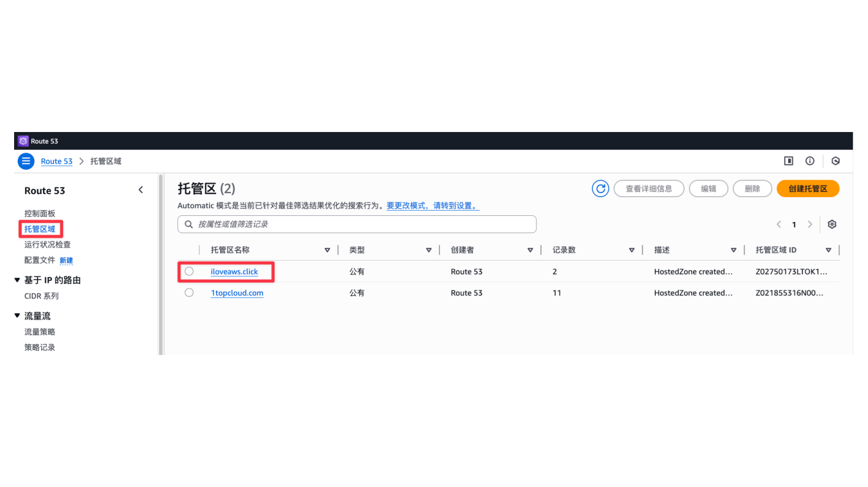Select the iloveaws.click radio button
868x487 pixels.
click(189, 271)
